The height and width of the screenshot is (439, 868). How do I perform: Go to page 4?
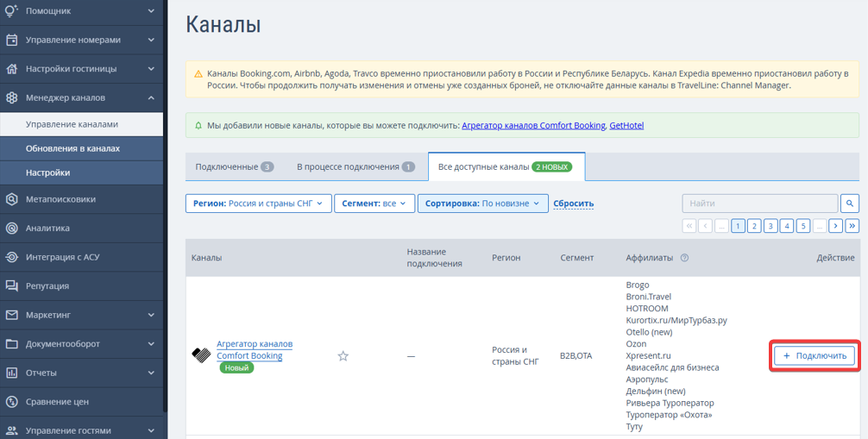pos(787,225)
